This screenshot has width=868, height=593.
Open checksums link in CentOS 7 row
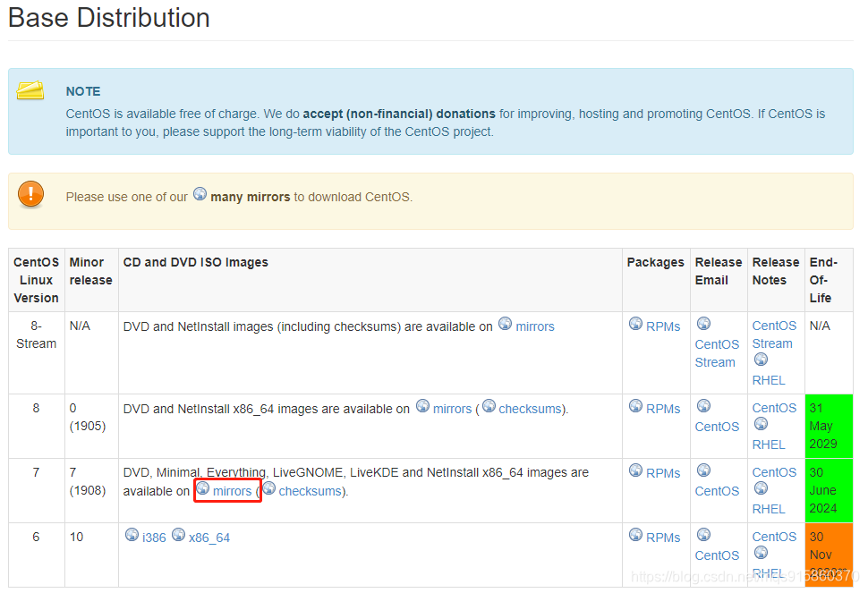(310, 491)
